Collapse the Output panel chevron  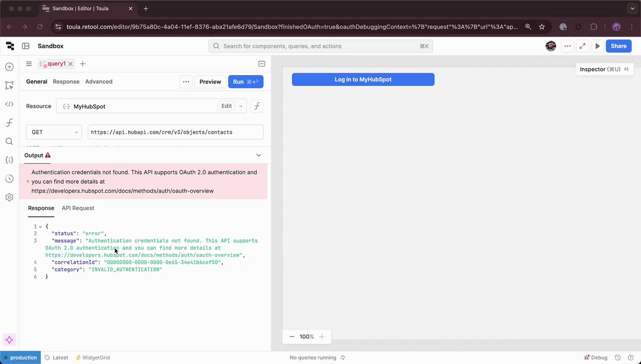258,155
